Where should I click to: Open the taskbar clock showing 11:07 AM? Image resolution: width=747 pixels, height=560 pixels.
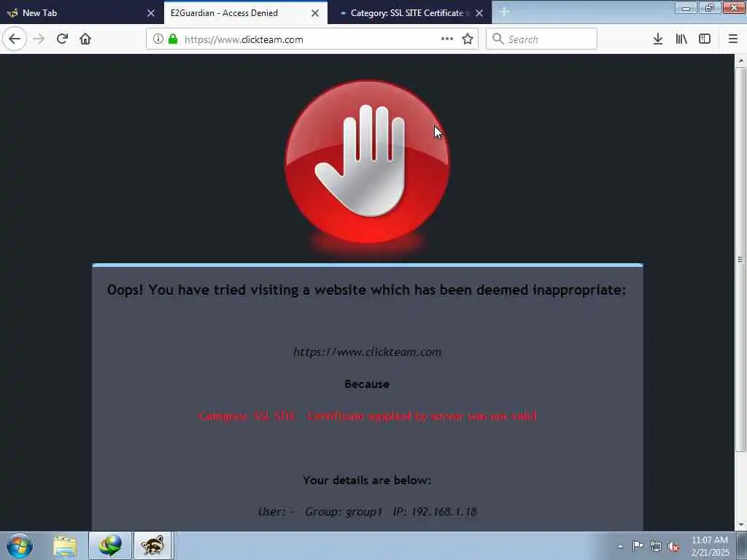click(710, 545)
